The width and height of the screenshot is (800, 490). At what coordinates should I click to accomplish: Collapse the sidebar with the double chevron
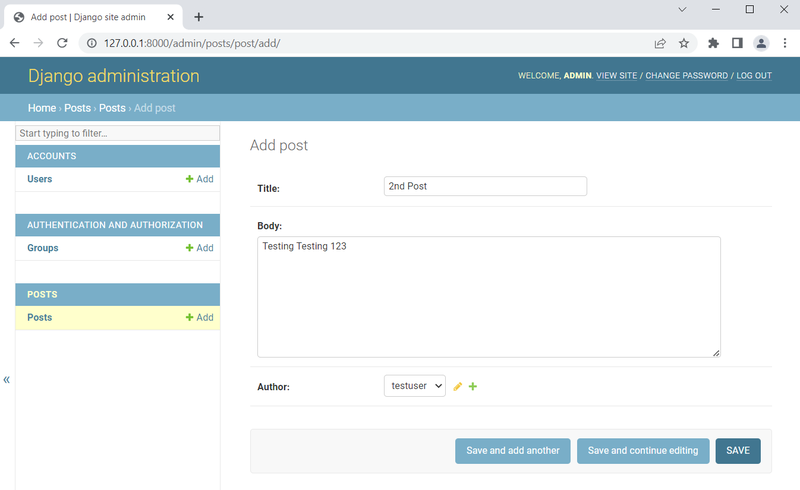7,379
